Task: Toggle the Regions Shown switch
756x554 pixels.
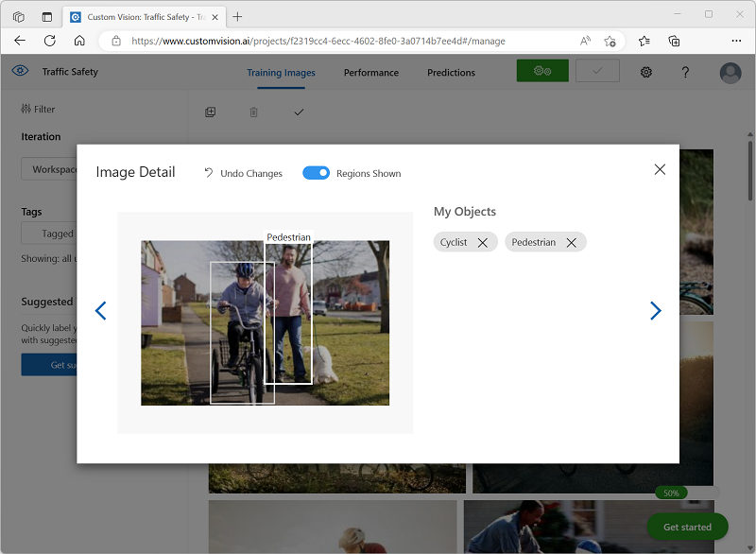Action: pos(316,173)
